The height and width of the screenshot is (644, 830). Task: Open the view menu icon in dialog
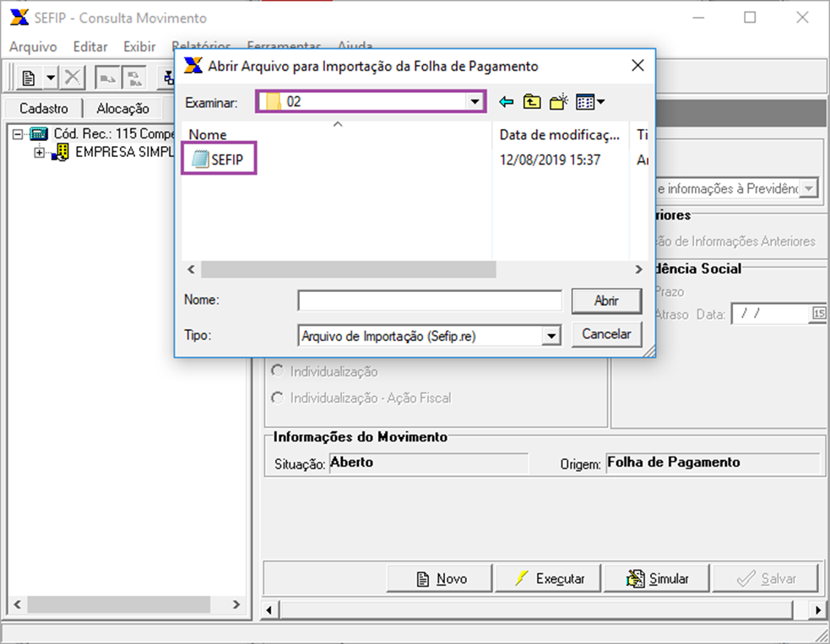point(590,101)
